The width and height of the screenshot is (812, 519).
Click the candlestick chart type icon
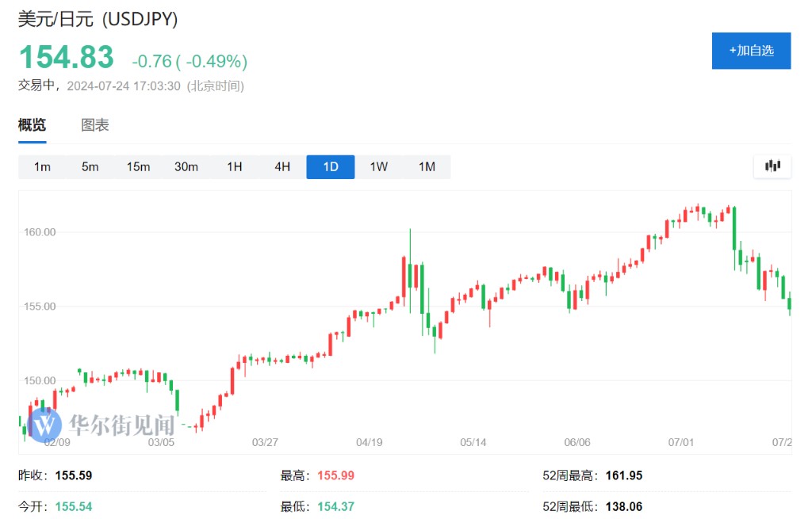point(772,166)
